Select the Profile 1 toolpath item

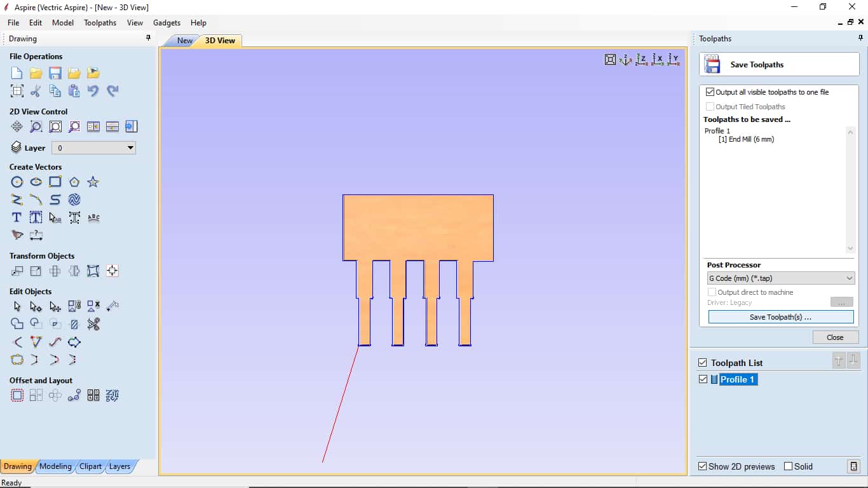point(738,379)
